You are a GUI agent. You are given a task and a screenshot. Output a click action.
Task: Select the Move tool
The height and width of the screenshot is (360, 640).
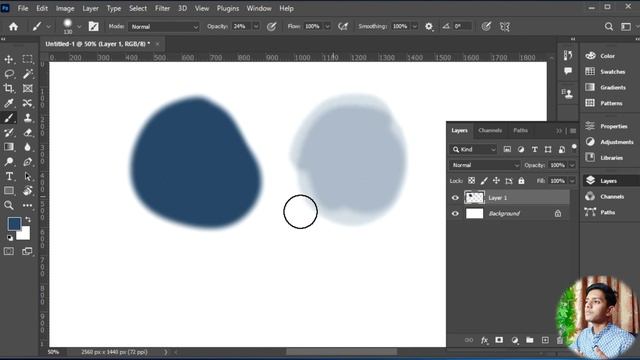coord(9,60)
